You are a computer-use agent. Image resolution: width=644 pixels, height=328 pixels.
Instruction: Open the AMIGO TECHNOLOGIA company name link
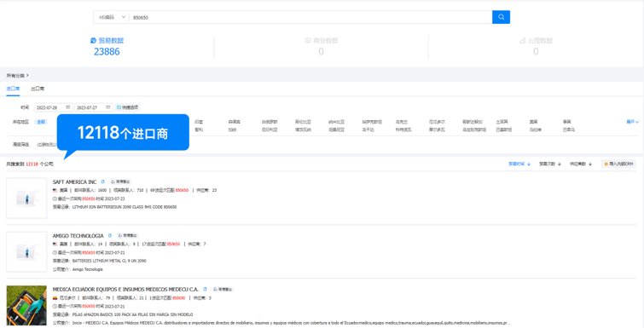tap(78, 236)
